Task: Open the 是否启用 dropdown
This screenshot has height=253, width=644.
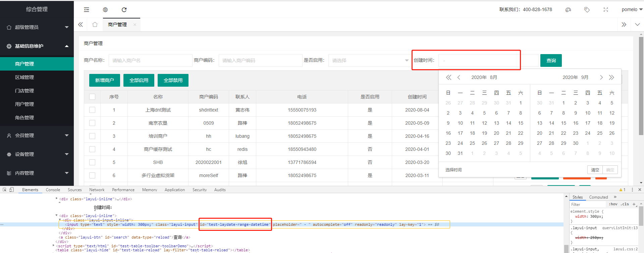Action: [369, 60]
